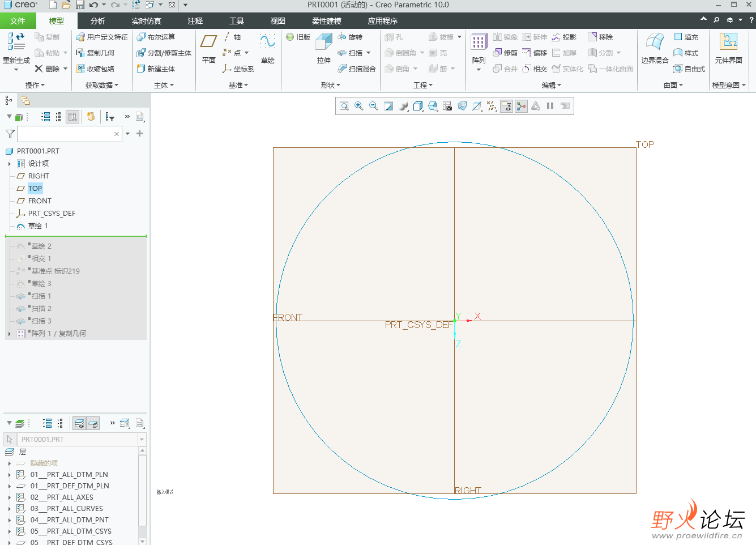Screen dimensions: 756x545
Task: Click the Revolve (旋转) tool
Action: tap(350, 37)
